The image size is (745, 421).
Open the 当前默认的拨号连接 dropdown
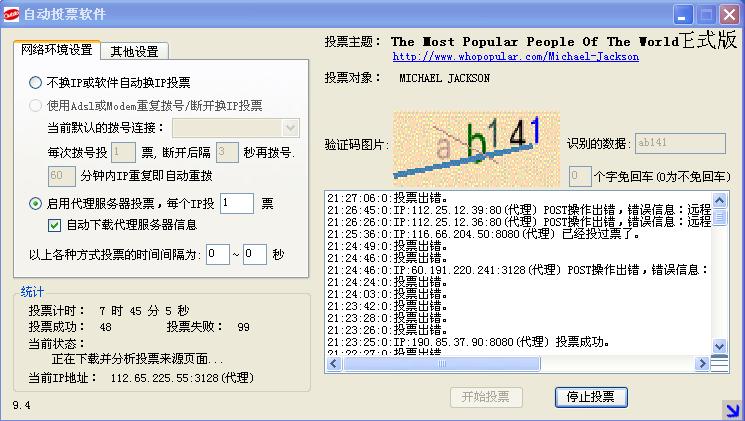(290, 128)
